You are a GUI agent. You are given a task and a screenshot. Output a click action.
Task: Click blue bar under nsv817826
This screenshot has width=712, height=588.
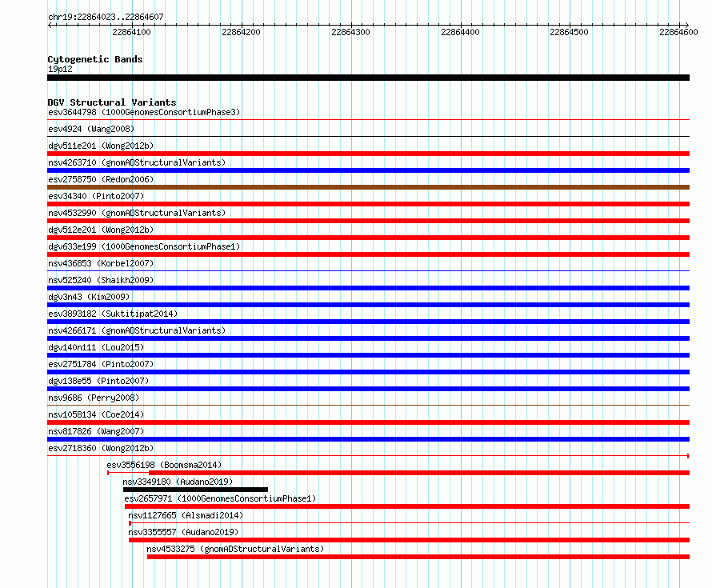click(368, 439)
